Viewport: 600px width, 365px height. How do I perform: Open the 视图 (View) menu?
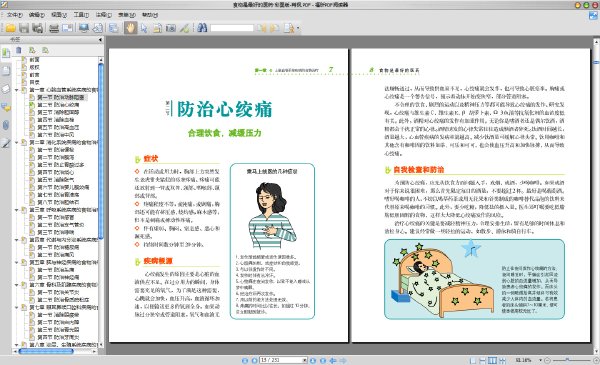[59, 15]
